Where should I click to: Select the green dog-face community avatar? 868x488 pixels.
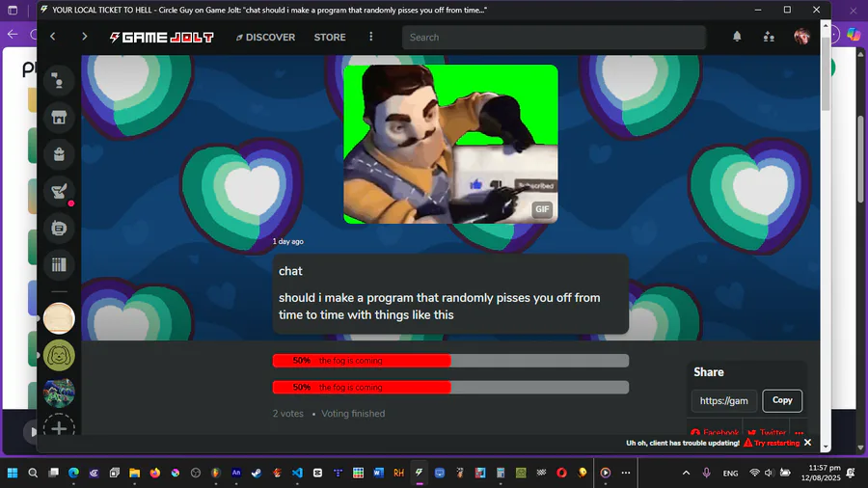click(59, 356)
